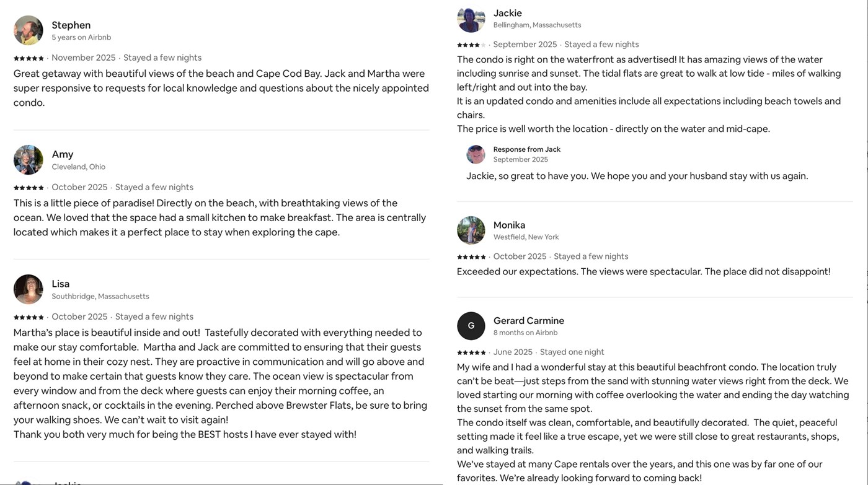
Task: Click Jackie's four-star rating
Action: (x=471, y=45)
